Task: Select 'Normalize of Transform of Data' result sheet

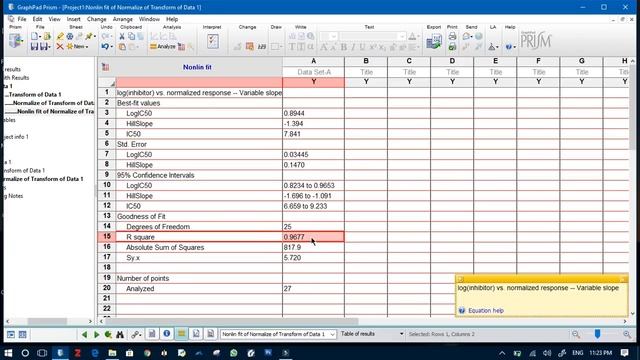Action: coord(53,103)
